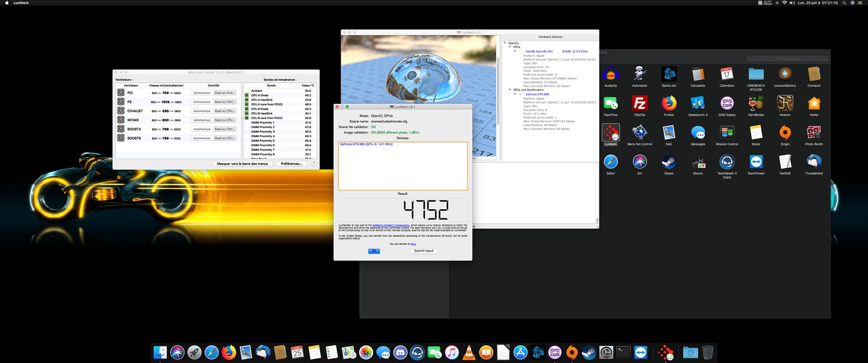The width and height of the screenshot is (868, 363).
Task: Click the Submit result button
Action: coord(424,251)
